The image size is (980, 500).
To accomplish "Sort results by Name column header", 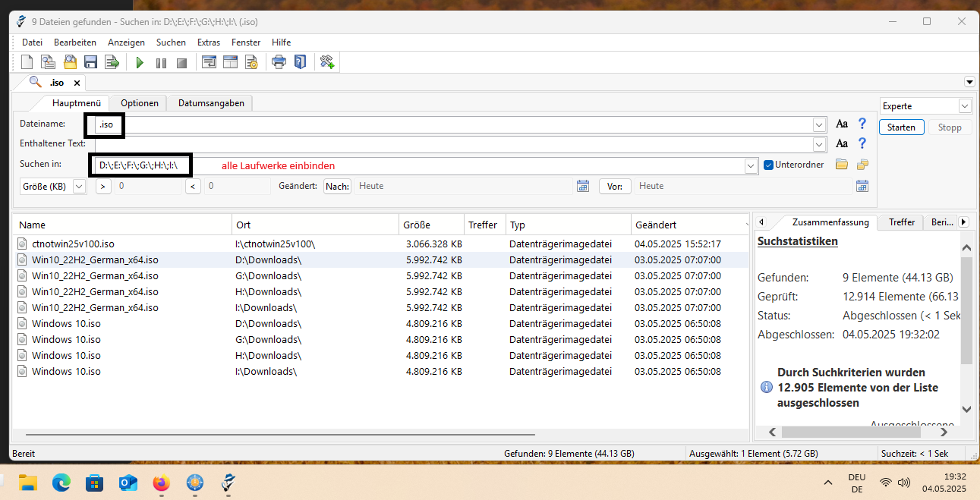I will tap(122, 225).
